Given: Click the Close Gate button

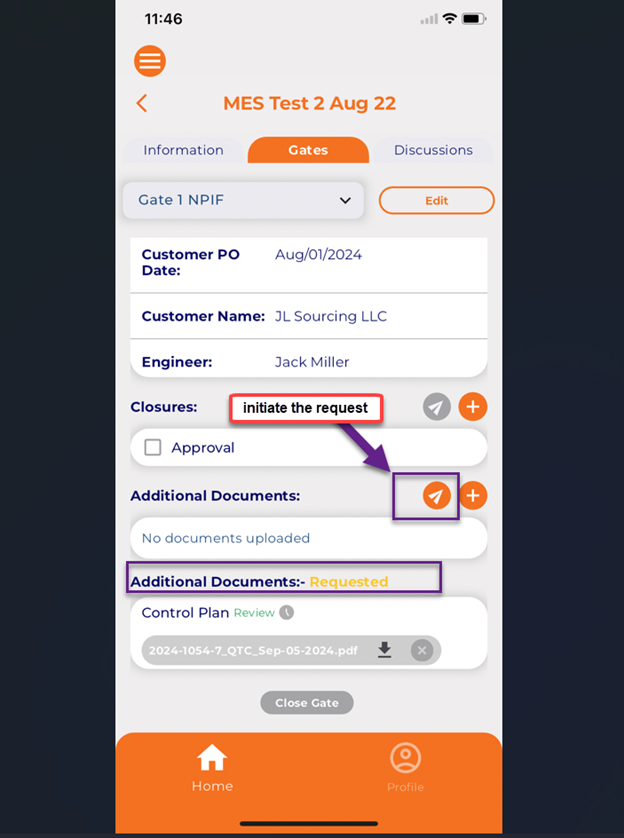Looking at the screenshot, I should [307, 703].
